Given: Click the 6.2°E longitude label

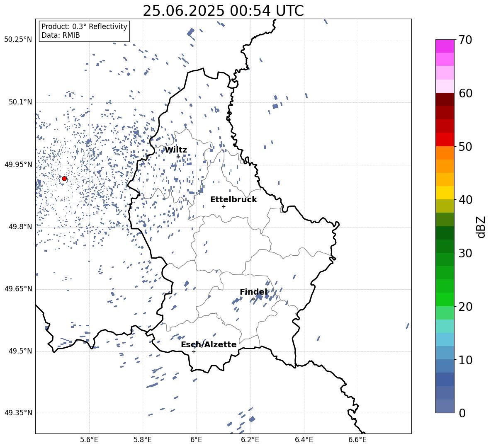Looking at the screenshot, I should point(250,440).
